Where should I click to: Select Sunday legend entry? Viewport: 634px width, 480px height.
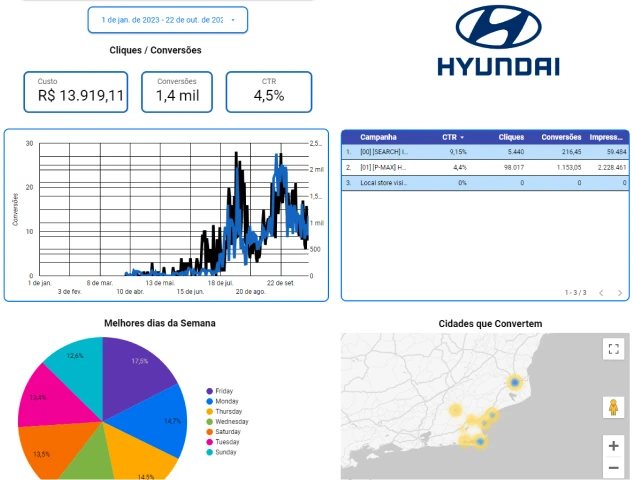click(x=222, y=452)
